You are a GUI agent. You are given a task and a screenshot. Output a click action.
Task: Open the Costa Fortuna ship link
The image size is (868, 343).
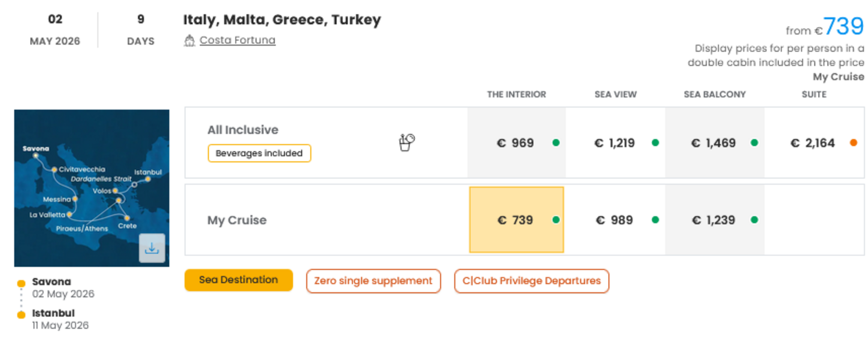[x=237, y=40]
